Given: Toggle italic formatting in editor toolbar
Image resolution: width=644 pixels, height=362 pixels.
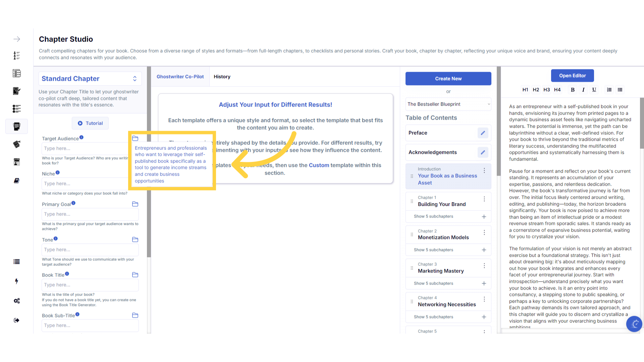Looking at the screenshot, I should coord(583,89).
